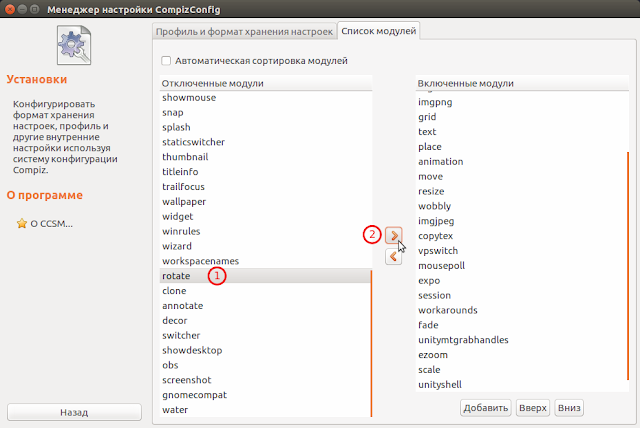Select annotate in disabled modules
Viewport: 640px width, 428px height.
tap(265, 306)
